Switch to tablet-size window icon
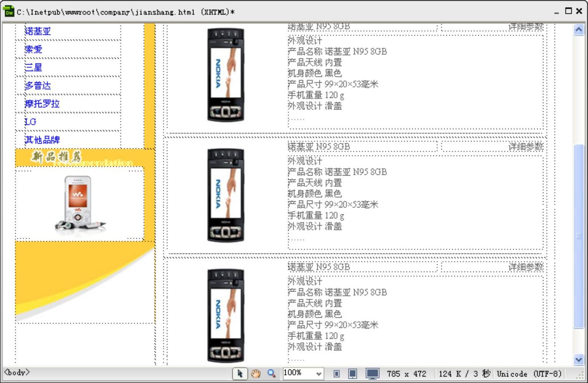Image resolution: width=588 pixels, height=383 pixels. coord(352,374)
